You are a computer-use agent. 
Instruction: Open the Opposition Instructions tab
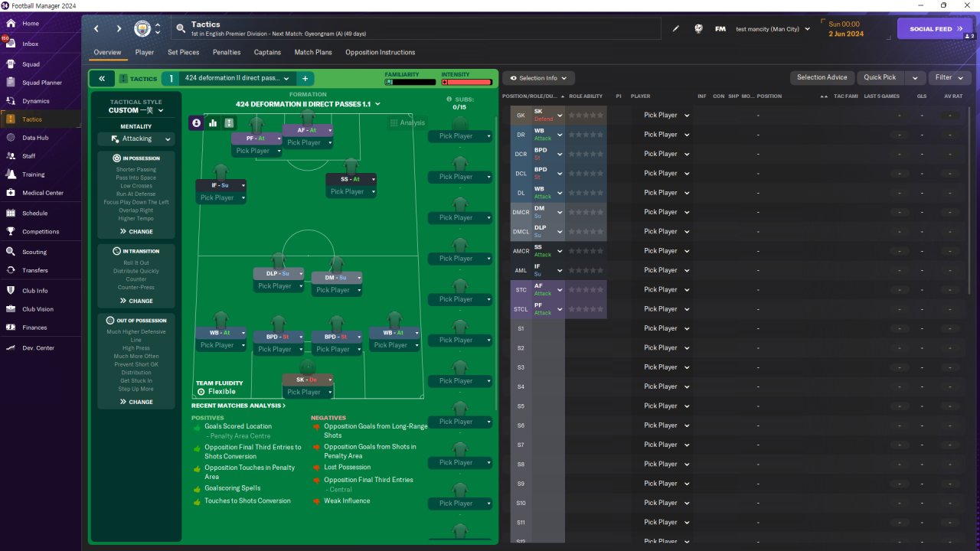coord(380,52)
